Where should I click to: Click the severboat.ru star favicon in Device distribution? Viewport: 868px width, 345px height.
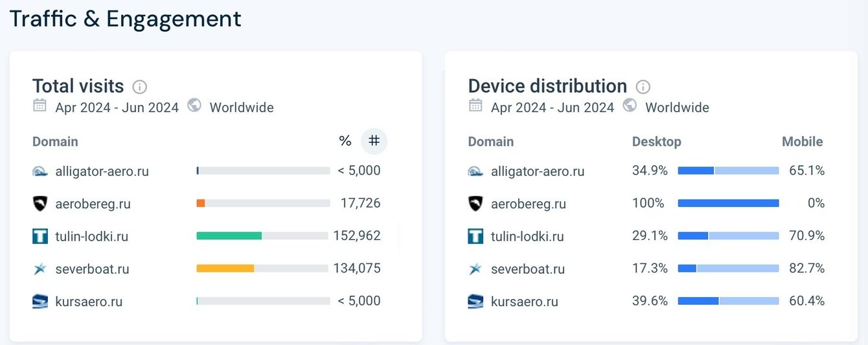[475, 268]
